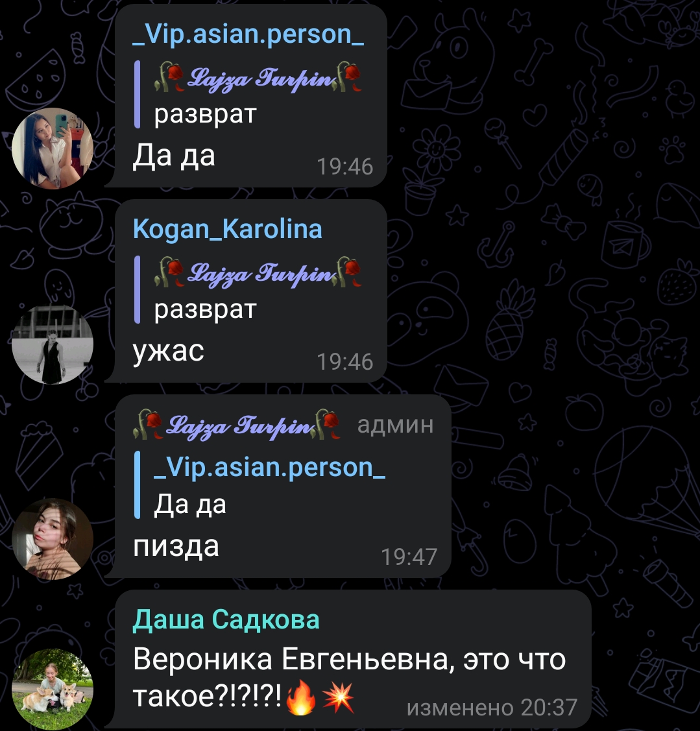Tap the Lajza Turpin admin name header
This screenshot has width=700, height=731.
point(237,425)
